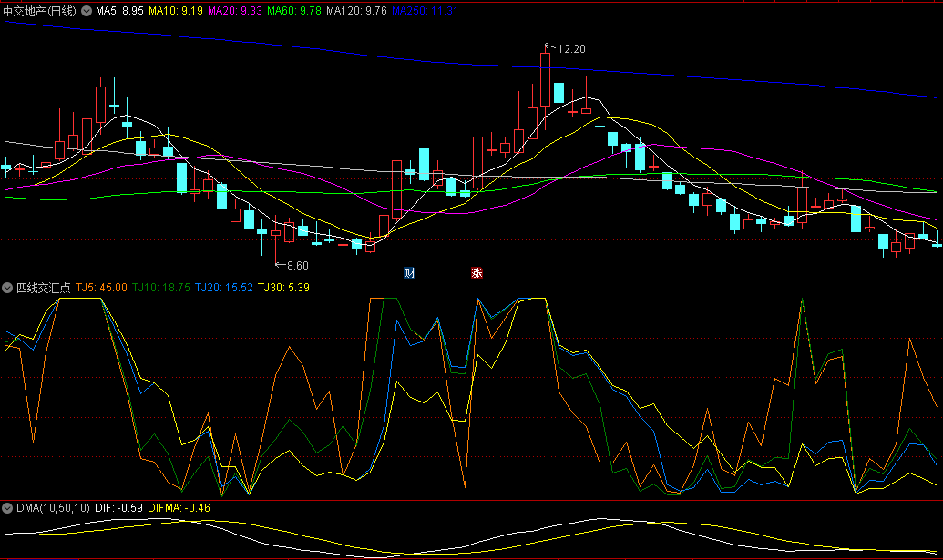Select the tall red candlestick at 12.20 peak
This screenshot has height=560, width=943.
546,79
